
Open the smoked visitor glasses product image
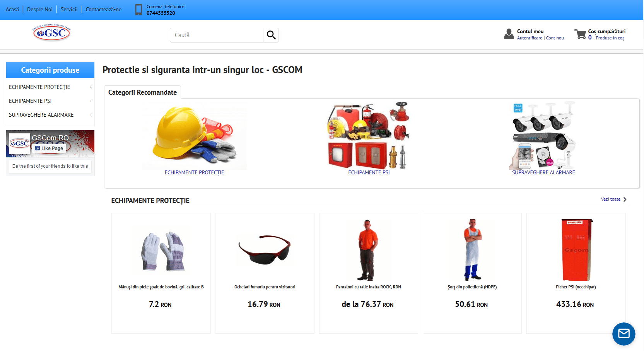pyautogui.click(x=265, y=250)
